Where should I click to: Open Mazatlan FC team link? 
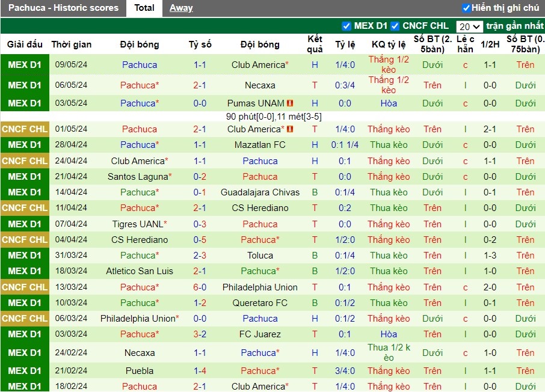tap(260, 144)
